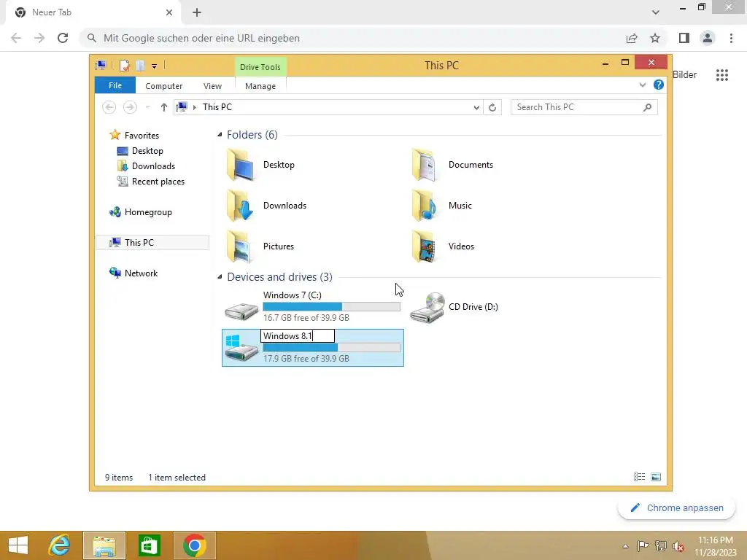Screen dimensions: 747x560
Task: Refresh the This PC view
Action: [x=492, y=107]
